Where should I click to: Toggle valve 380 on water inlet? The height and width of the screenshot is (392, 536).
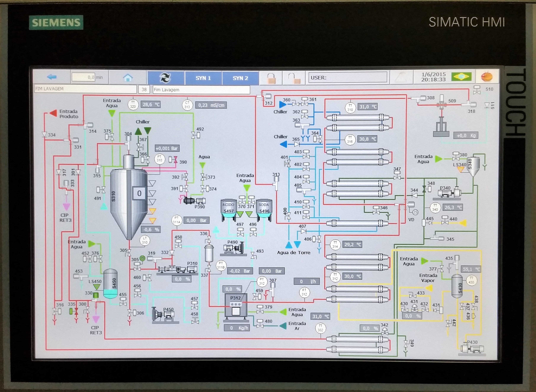(456, 156)
